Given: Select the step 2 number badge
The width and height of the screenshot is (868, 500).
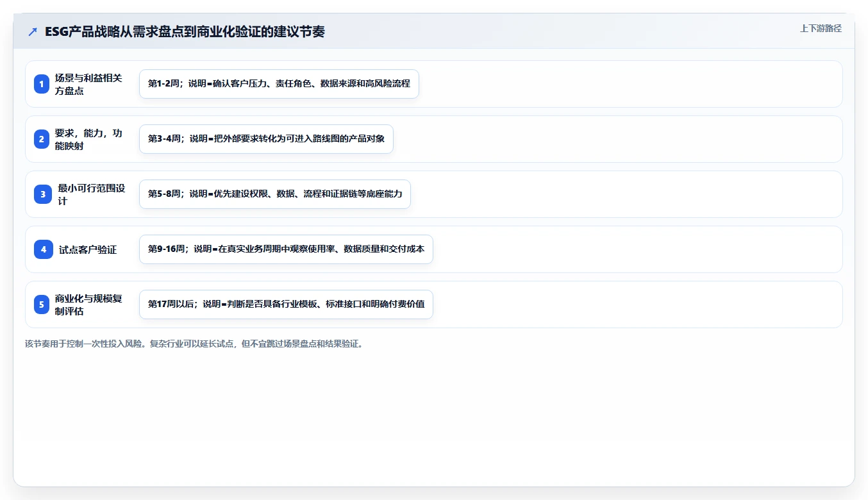Looking at the screenshot, I should click(42, 139).
